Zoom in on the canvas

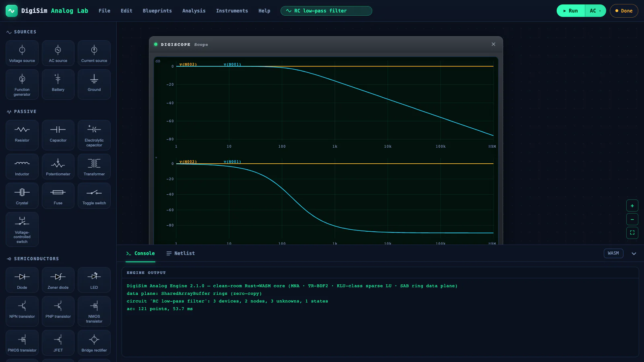[632, 206]
